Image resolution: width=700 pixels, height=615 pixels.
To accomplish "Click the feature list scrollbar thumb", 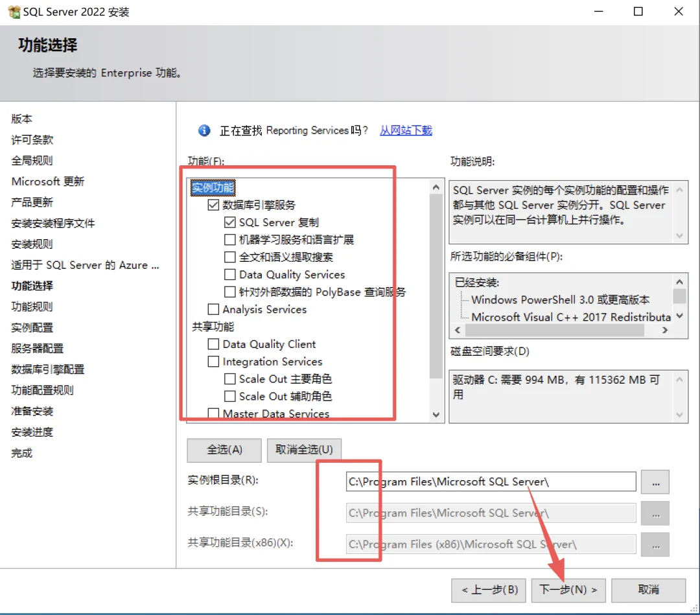I will [436, 286].
